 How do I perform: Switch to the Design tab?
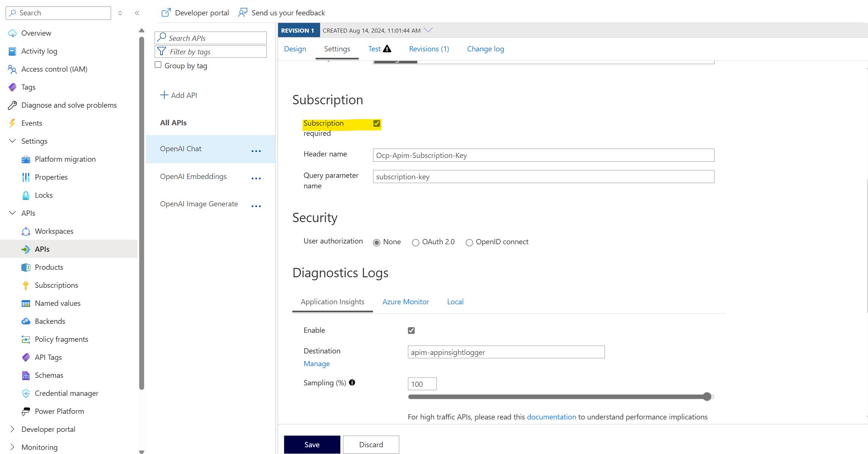coord(295,49)
